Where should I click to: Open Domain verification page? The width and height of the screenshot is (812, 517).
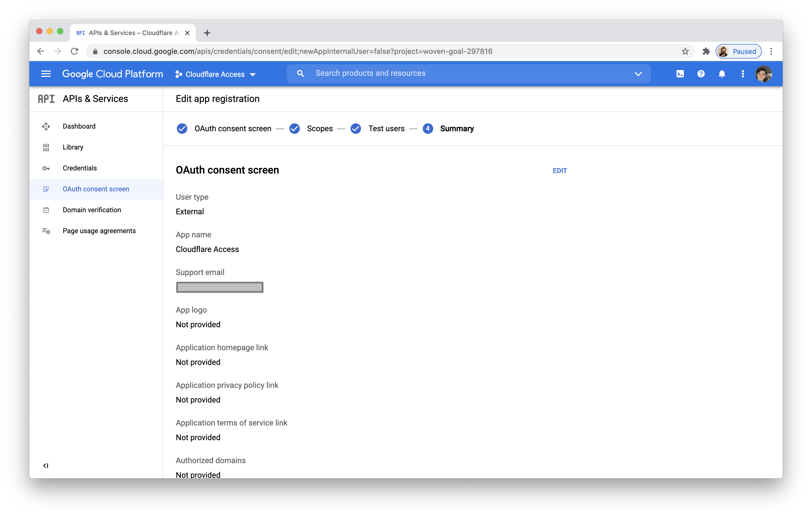(92, 210)
